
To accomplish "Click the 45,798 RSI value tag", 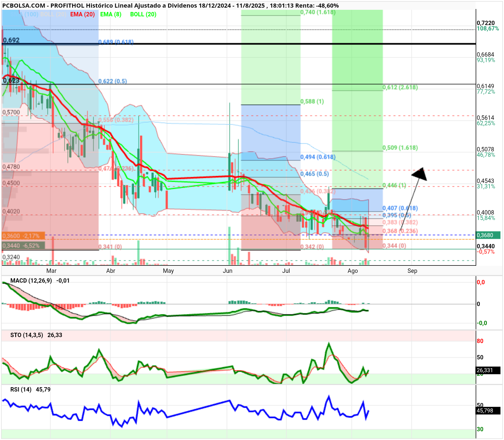I will click(488, 411).
